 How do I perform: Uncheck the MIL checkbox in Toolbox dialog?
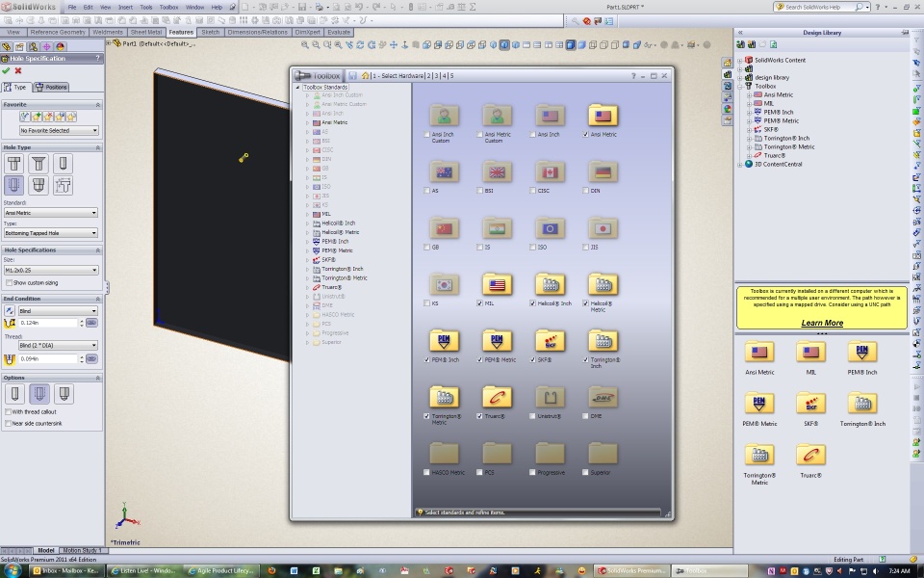pos(479,303)
